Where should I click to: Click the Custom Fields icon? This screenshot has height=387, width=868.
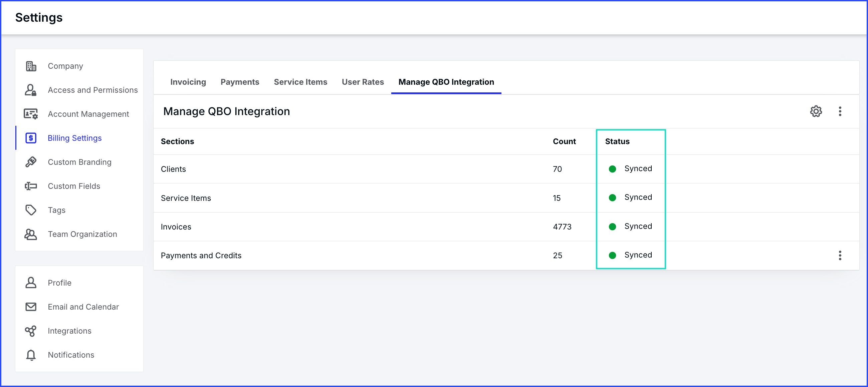click(31, 186)
